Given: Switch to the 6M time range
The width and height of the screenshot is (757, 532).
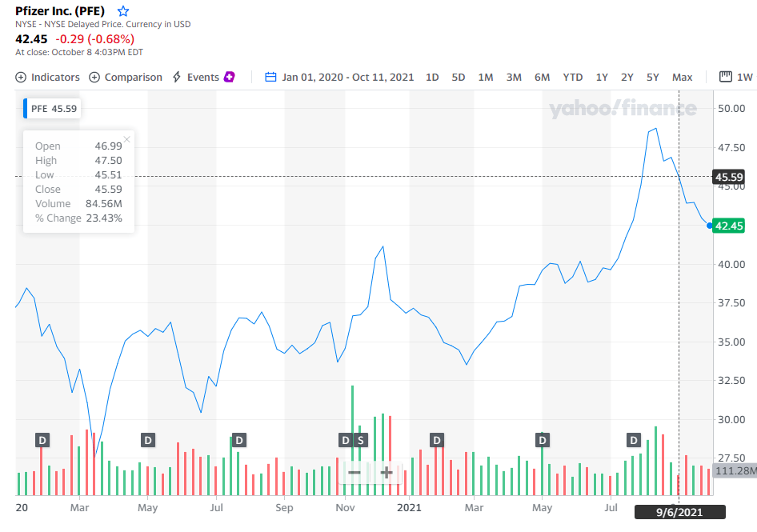Looking at the screenshot, I should tap(542, 78).
